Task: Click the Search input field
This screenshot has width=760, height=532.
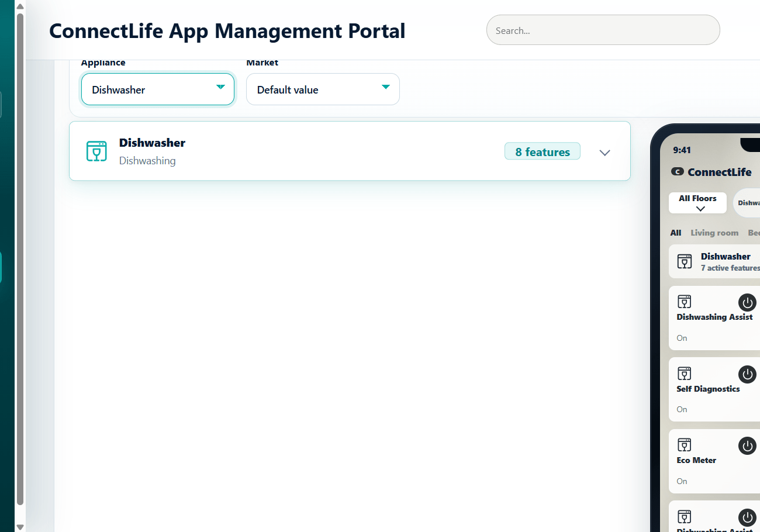Action: (603, 30)
